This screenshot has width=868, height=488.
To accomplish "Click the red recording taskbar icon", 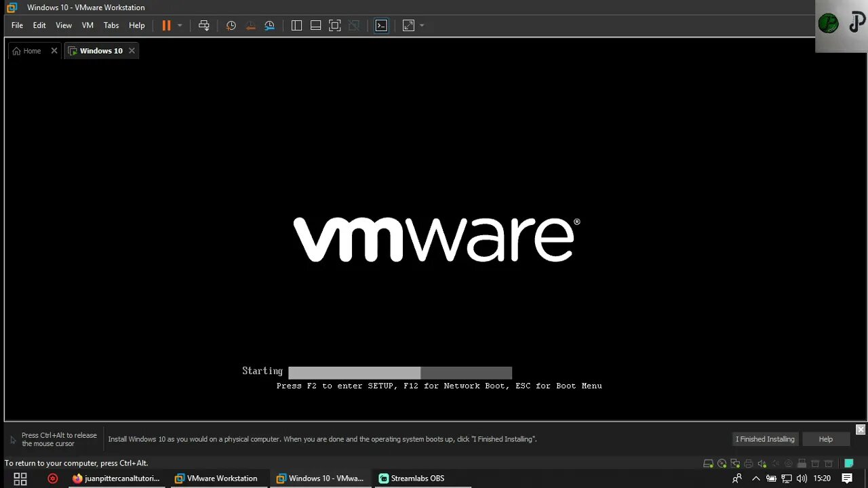I will pyautogui.click(x=53, y=479).
